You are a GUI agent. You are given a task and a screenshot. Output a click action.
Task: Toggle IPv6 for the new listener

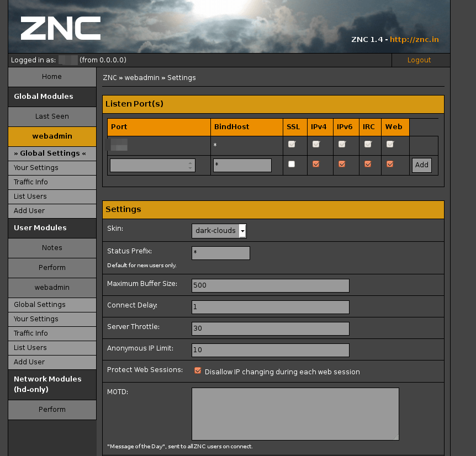pyautogui.click(x=342, y=164)
